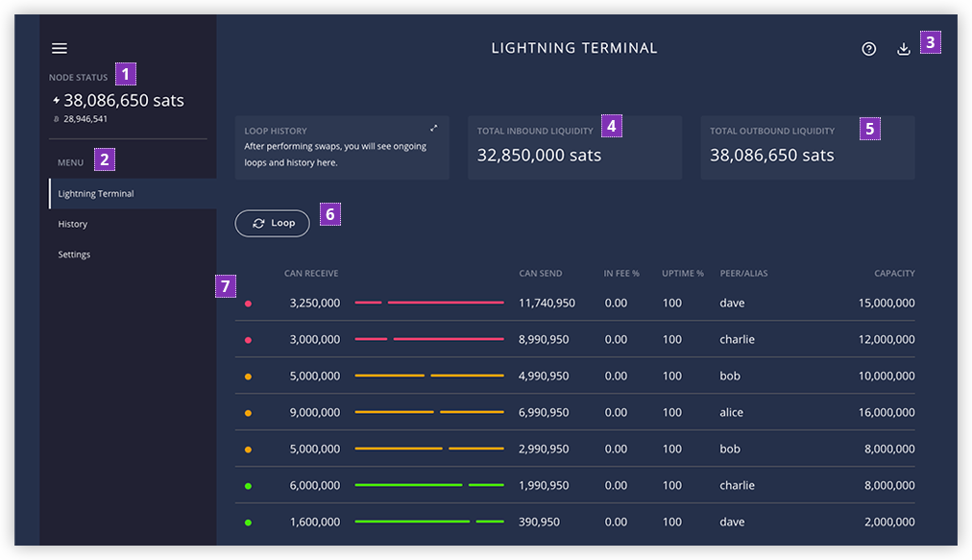
Task: Click the download export icon
Action: [904, 49]
